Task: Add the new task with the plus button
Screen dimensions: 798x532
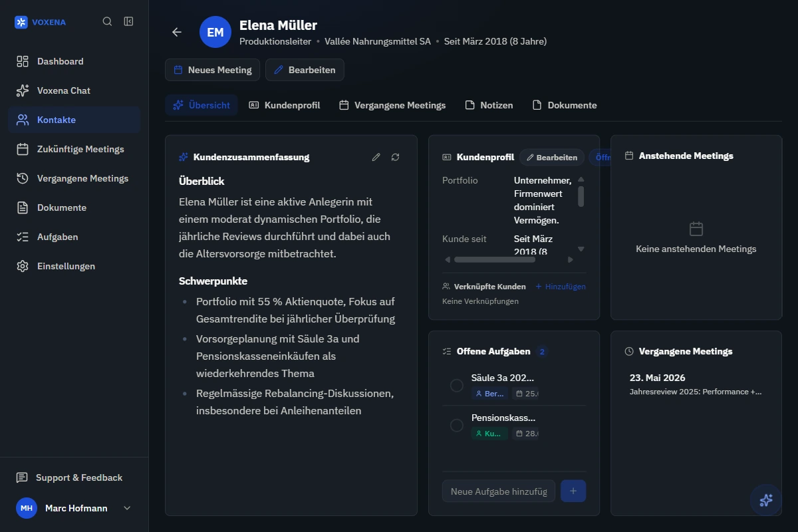Action: [x=573, y=491]
